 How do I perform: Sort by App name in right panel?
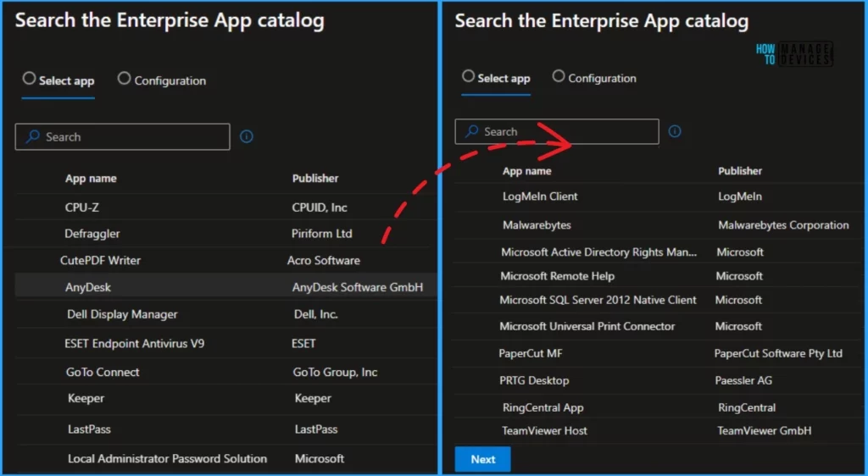coord(526,171)
